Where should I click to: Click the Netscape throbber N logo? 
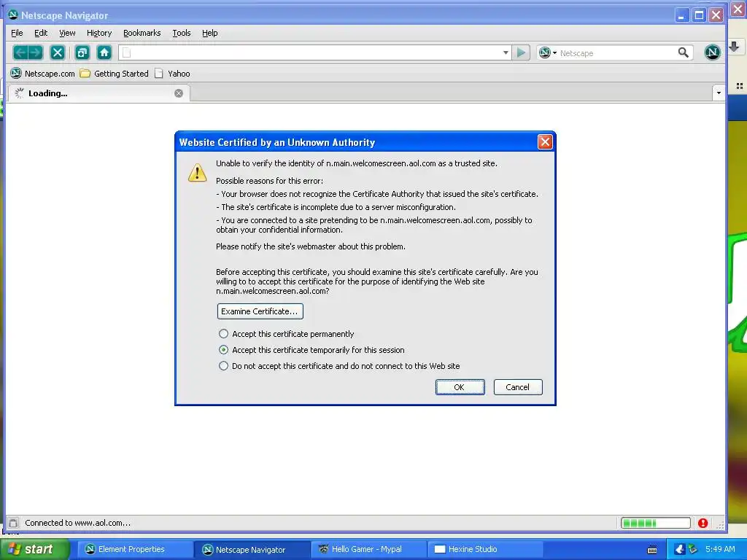712,52
